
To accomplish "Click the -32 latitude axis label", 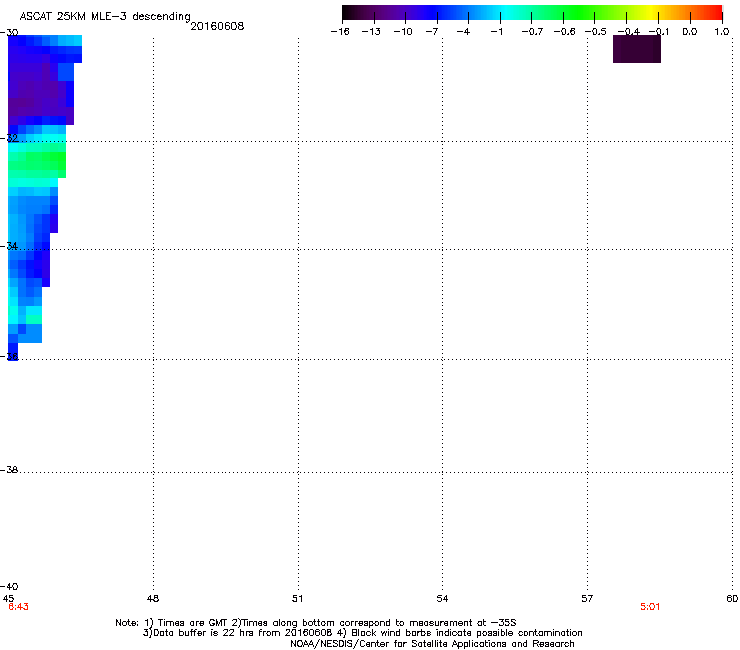I will (9, 138).
